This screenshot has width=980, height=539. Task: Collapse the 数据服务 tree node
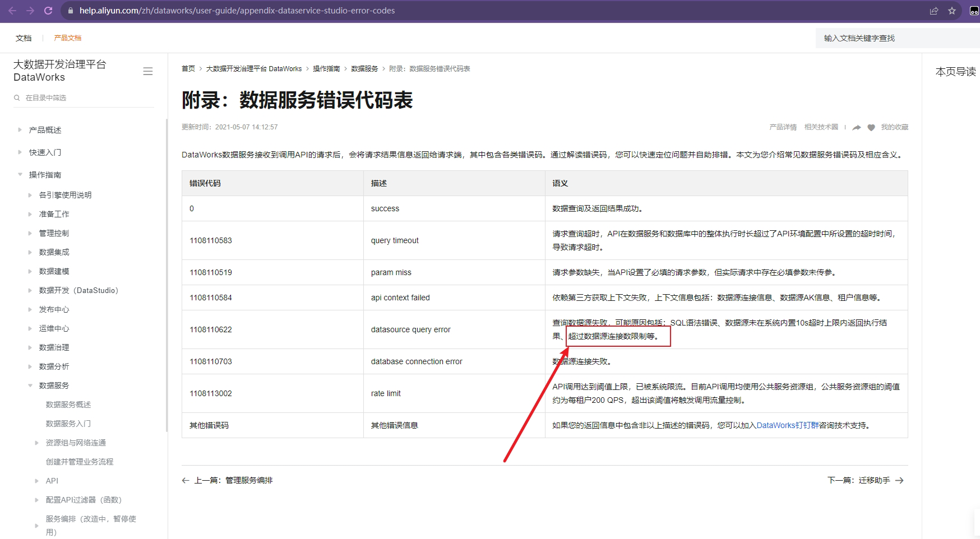pyautogui.click(x=30, y=385)
